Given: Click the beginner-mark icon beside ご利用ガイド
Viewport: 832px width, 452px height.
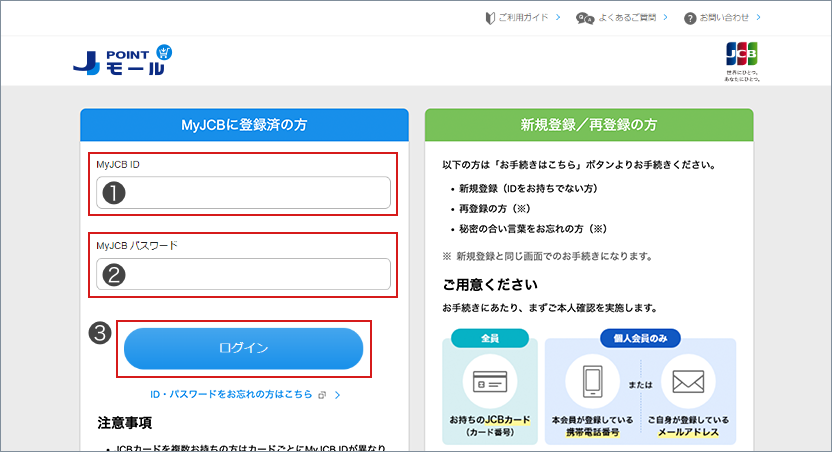Looking at the screenshot, I should coord(490,18).
